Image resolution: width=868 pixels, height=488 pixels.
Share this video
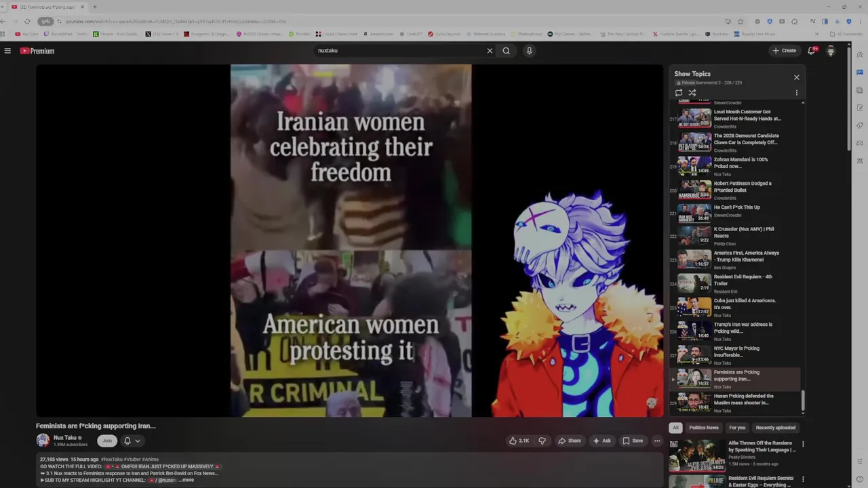(569, 441)
